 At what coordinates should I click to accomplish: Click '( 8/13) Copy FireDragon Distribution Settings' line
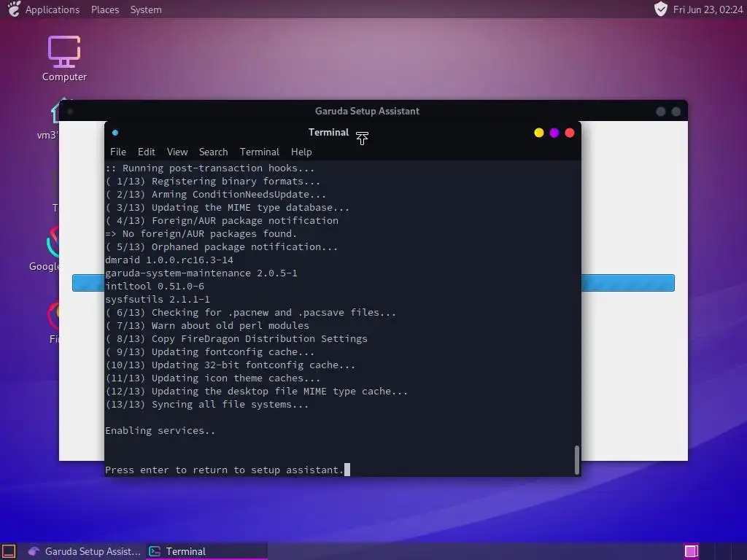(x=236, y=338)
